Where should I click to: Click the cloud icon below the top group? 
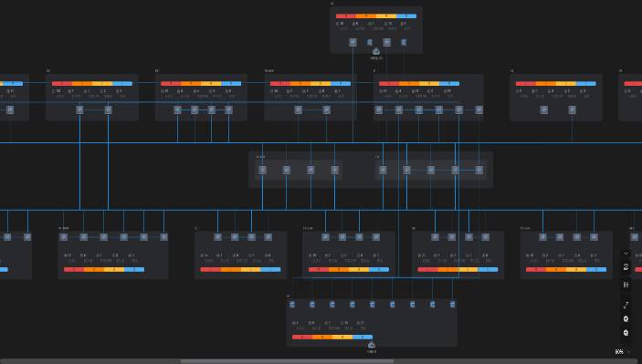(376, 51)
